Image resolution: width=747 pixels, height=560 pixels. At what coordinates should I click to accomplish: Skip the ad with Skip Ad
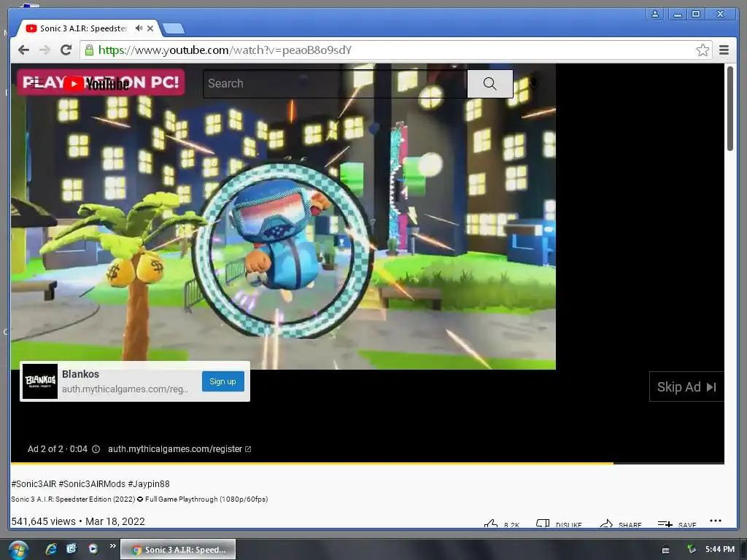[686, 386]
